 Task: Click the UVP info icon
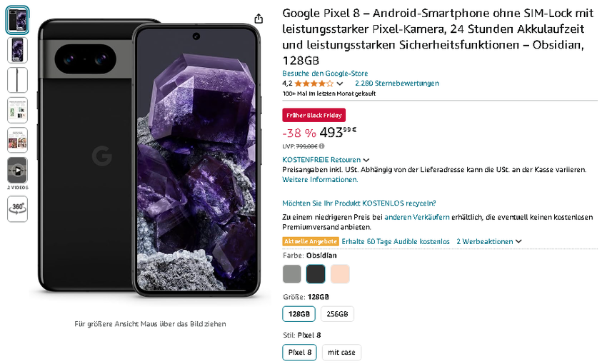click(321, 146)
